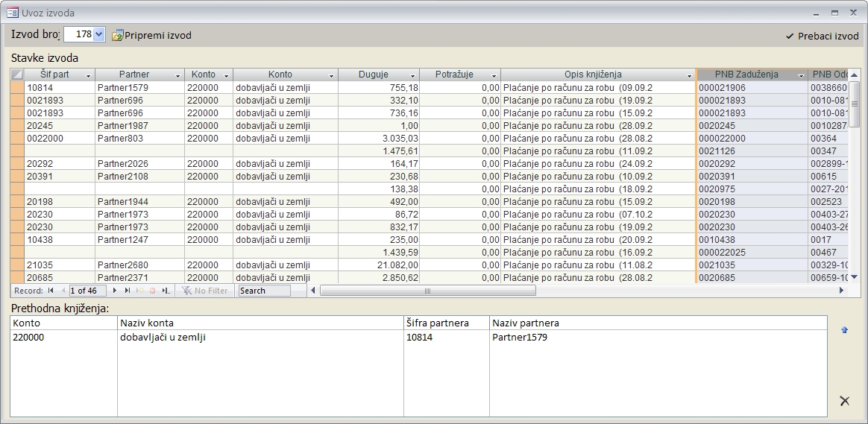The image size is (868, 424).
Task: Click the blue up arrow icon
Action: click(844, 330)
